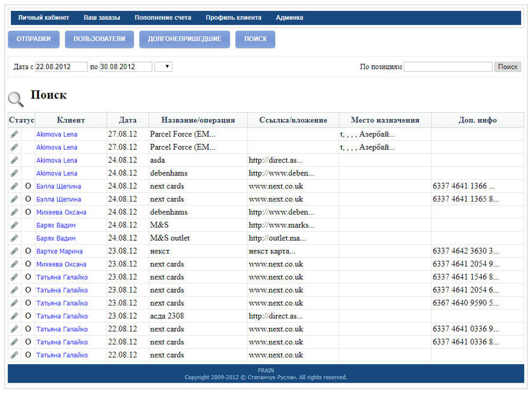Click the Название/операция column header
532x399 pixels.
(x=198, y=120)
